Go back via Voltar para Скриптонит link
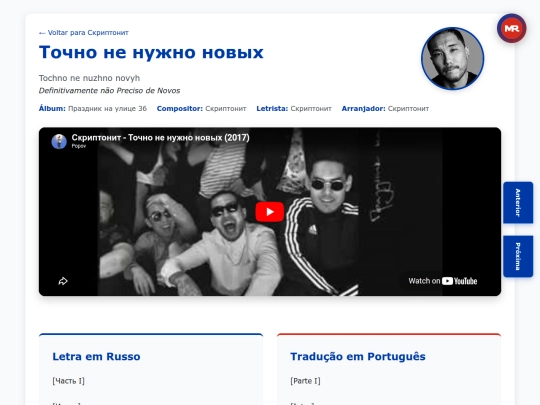540x405 pixels. coord(84,33)
